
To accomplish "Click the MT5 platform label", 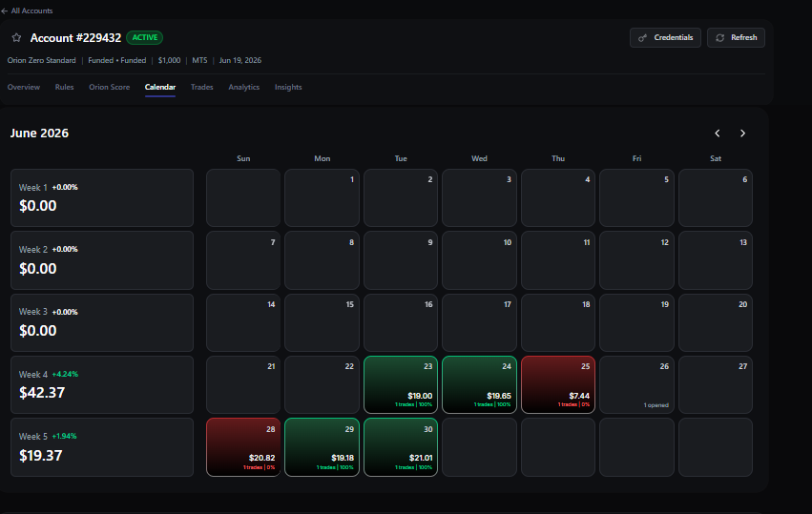I will (x=199, y=61).
